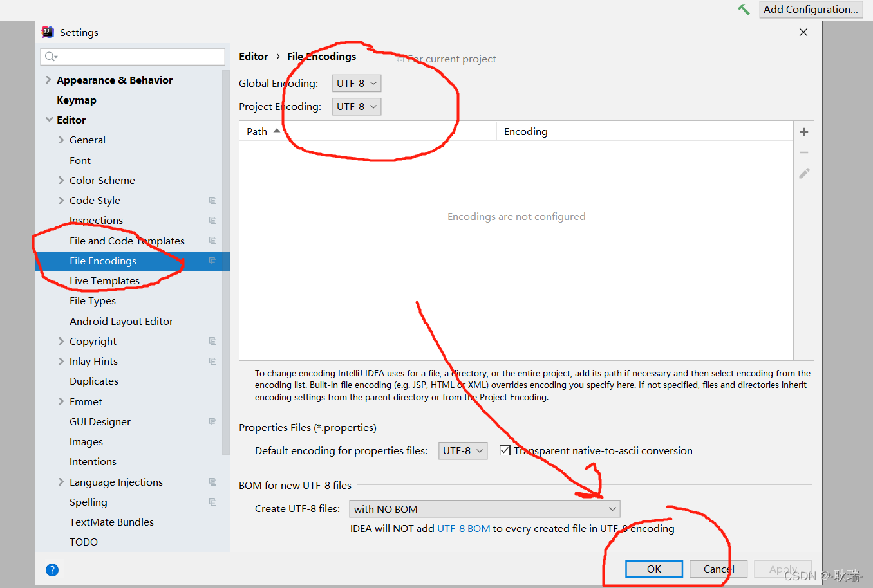The image size is (873, 588).
Task: Close the Settings dialog
Action: [x=803, y=32]
